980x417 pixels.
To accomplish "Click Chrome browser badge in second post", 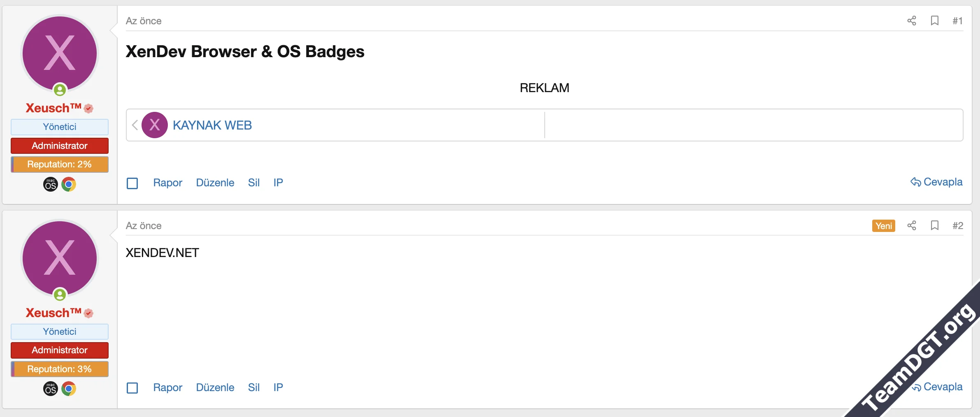I will [x=69, y=389].
